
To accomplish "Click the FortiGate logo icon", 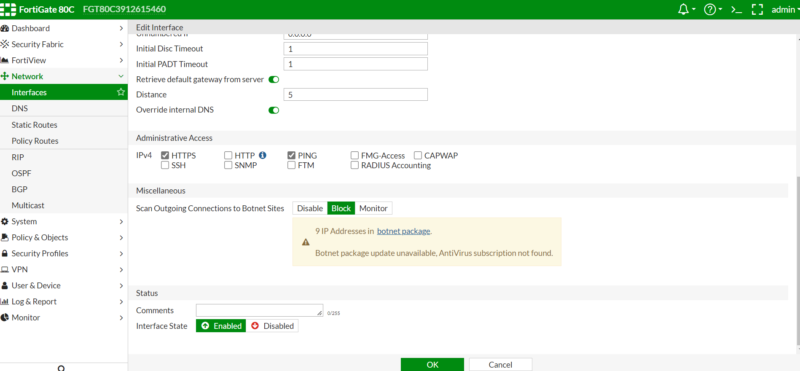I will [x=8, y=9].
